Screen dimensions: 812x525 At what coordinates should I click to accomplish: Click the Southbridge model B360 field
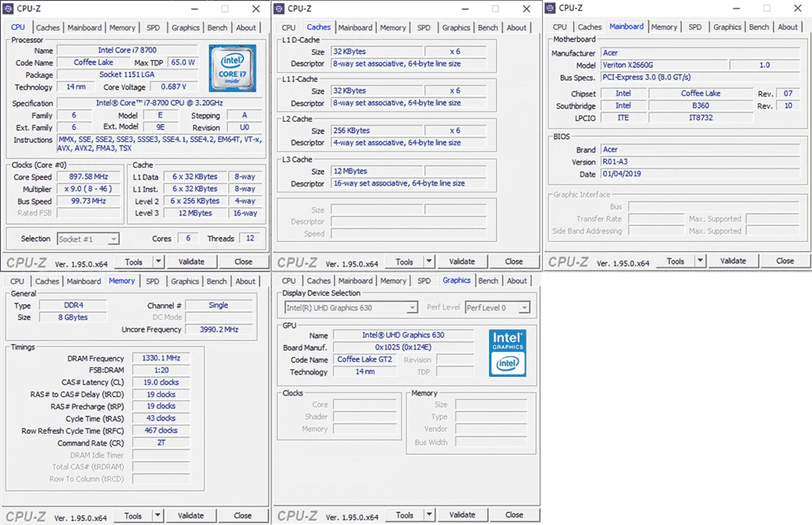(700, 105)
